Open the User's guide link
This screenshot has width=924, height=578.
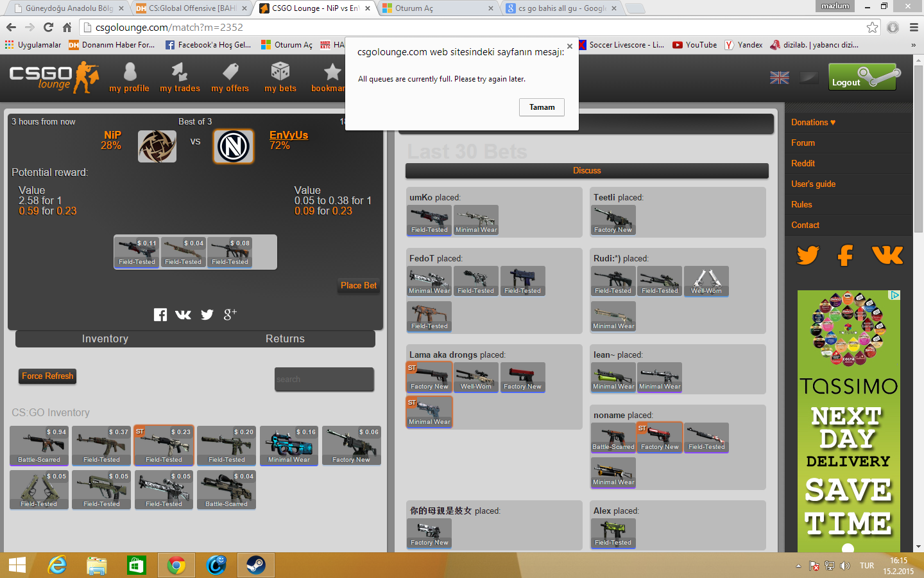(x=813, y=184)
